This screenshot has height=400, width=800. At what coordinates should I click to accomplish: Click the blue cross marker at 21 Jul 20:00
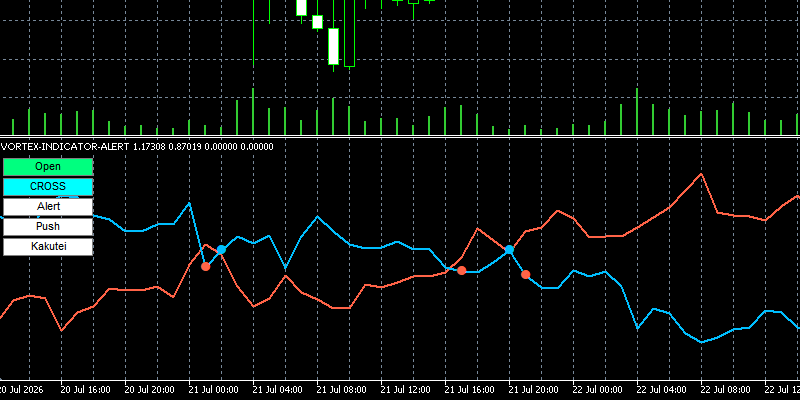(509, 249)
